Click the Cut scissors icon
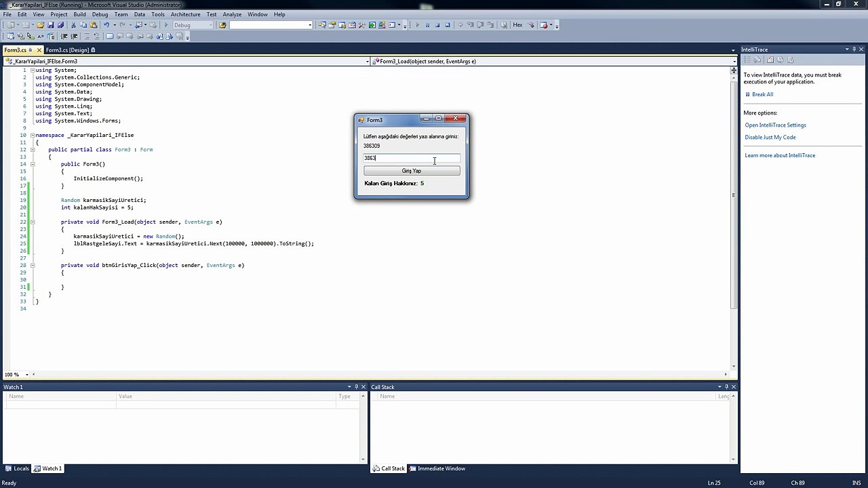 [74, 25]
